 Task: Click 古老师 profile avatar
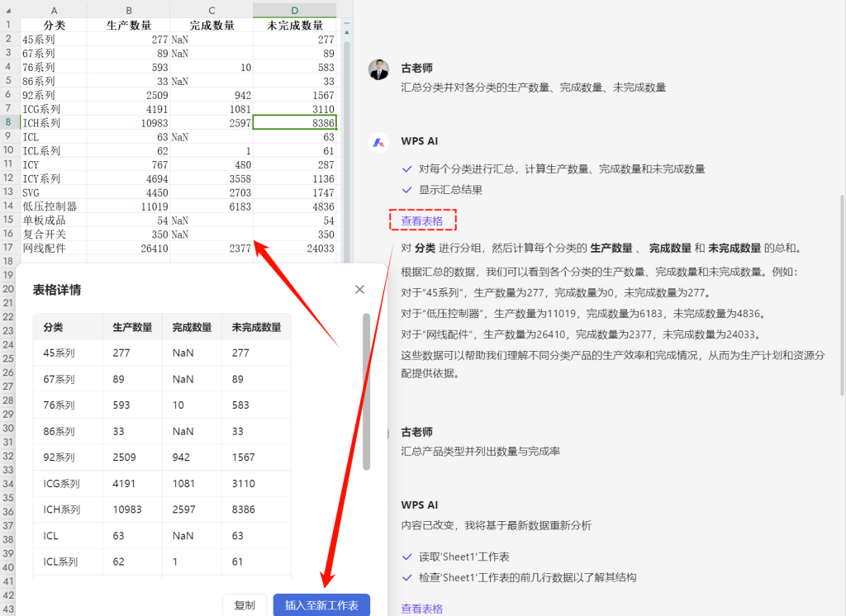coord(378,69)
